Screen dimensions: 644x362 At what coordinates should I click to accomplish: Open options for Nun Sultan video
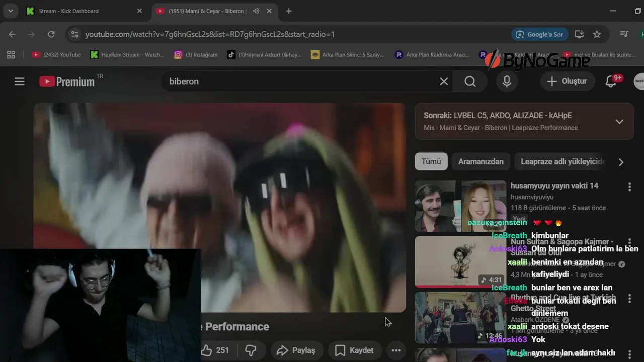pos(629,243)
